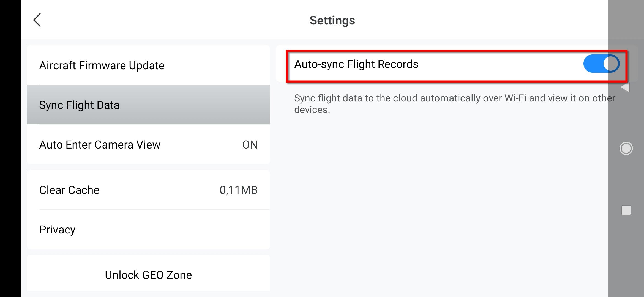
Task: Tap Unlock GEO Zone
Action: pyautogui.click(x=148, y=275)
